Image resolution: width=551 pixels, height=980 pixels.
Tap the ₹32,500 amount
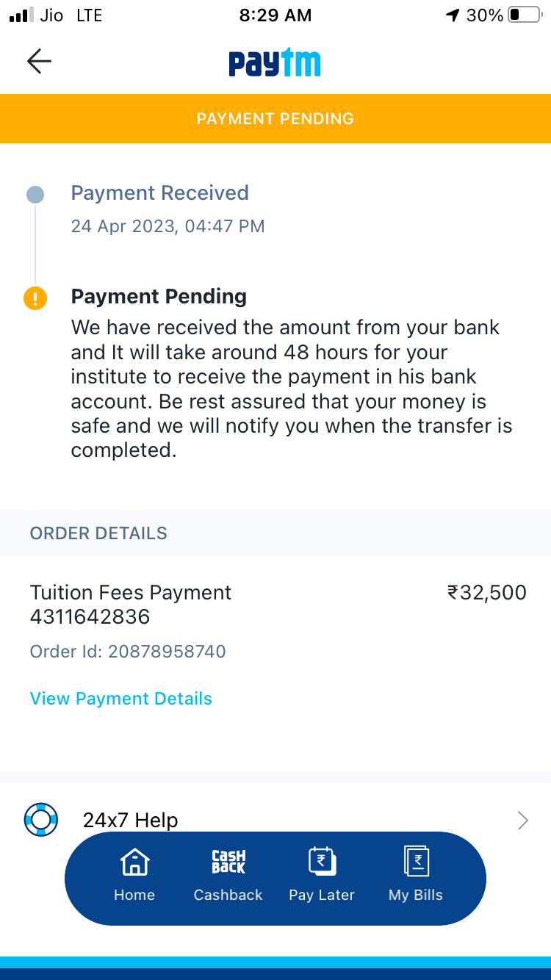(x=486, y=593)
